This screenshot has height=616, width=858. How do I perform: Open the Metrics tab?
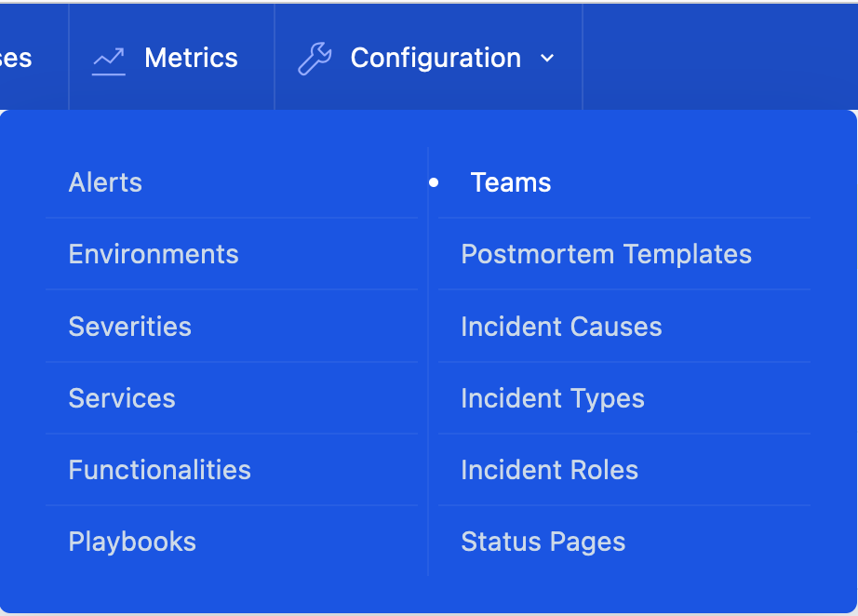[191, 59]
